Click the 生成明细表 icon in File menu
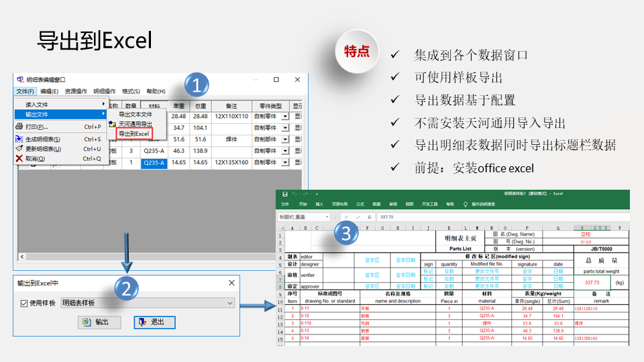The width and height of the screenshot is (644, 362). [x=19, y=139]
